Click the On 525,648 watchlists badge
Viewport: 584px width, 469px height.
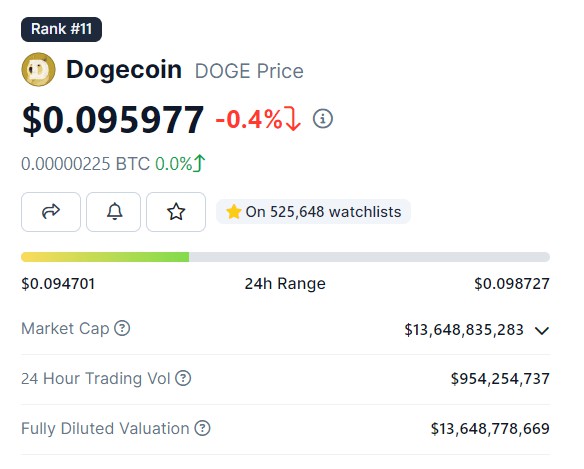coord(313,212)
